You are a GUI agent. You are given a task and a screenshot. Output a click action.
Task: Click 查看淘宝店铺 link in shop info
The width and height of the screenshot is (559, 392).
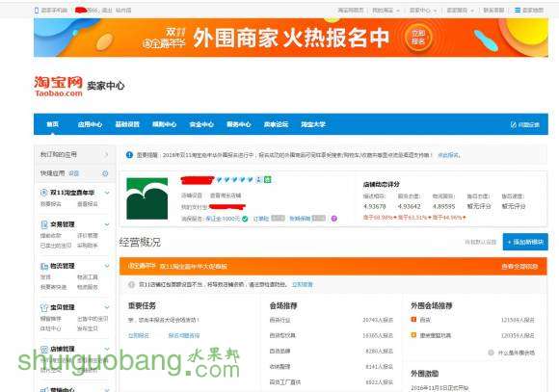click(x=226, y=196)
